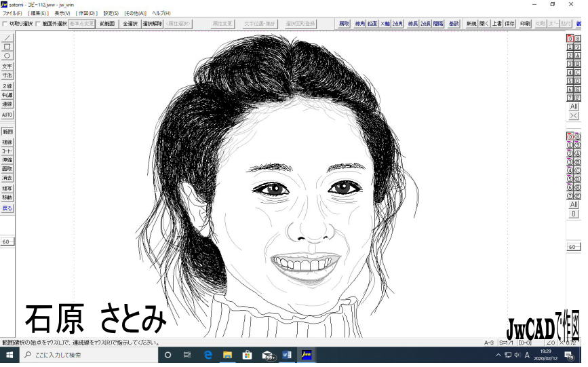
Task: Click the 保存 save button
Action: [x=509, y=24]
